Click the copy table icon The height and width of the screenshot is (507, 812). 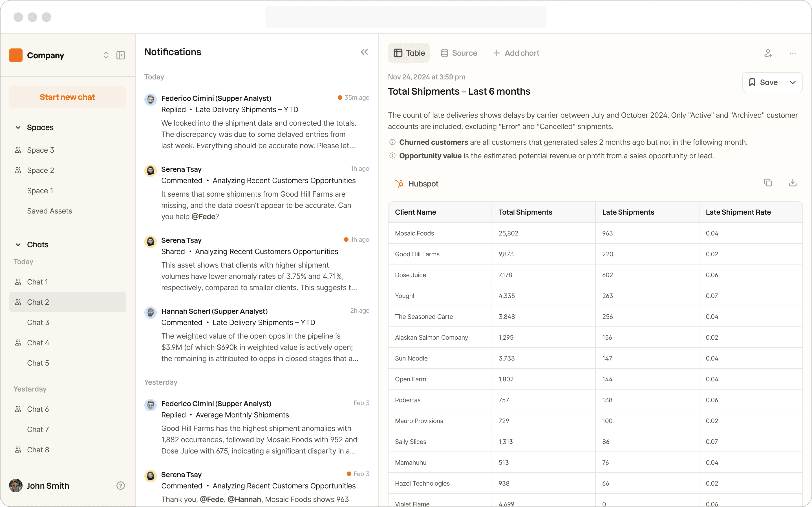tap(768, 183)
